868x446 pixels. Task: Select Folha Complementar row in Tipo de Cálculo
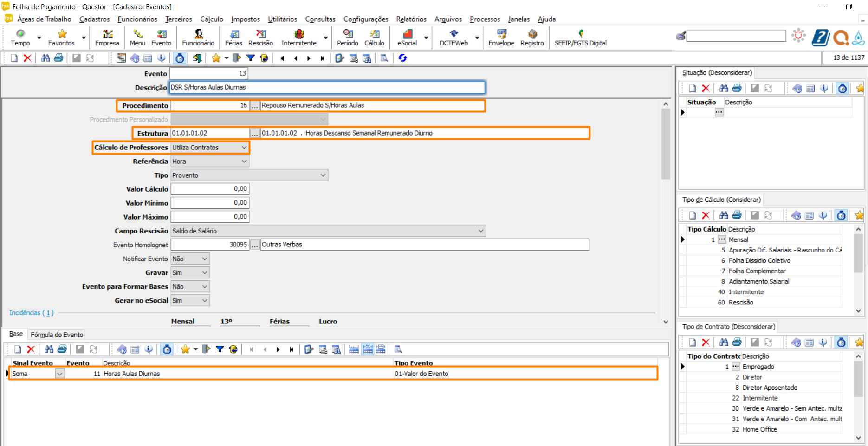coord(757,271)
